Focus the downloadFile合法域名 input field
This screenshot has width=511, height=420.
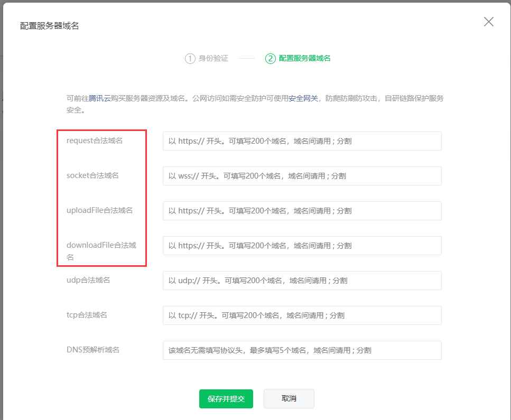click(x=302, y=246)
